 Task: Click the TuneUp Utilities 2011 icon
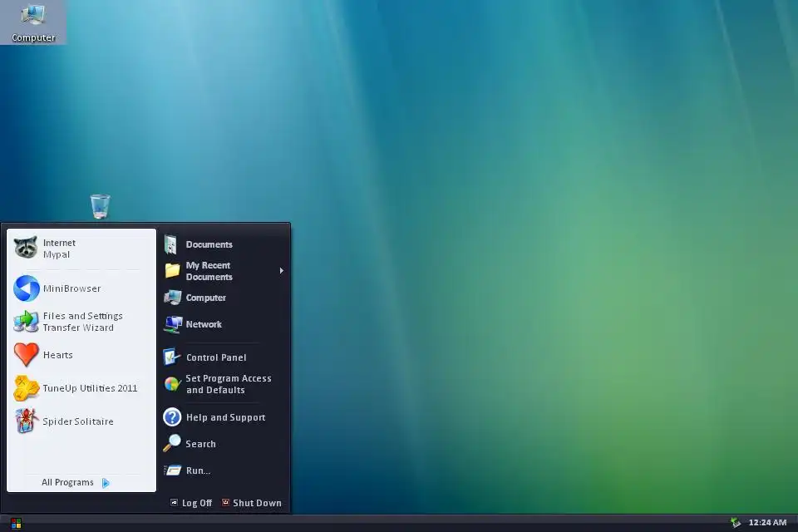pos(26,388)
